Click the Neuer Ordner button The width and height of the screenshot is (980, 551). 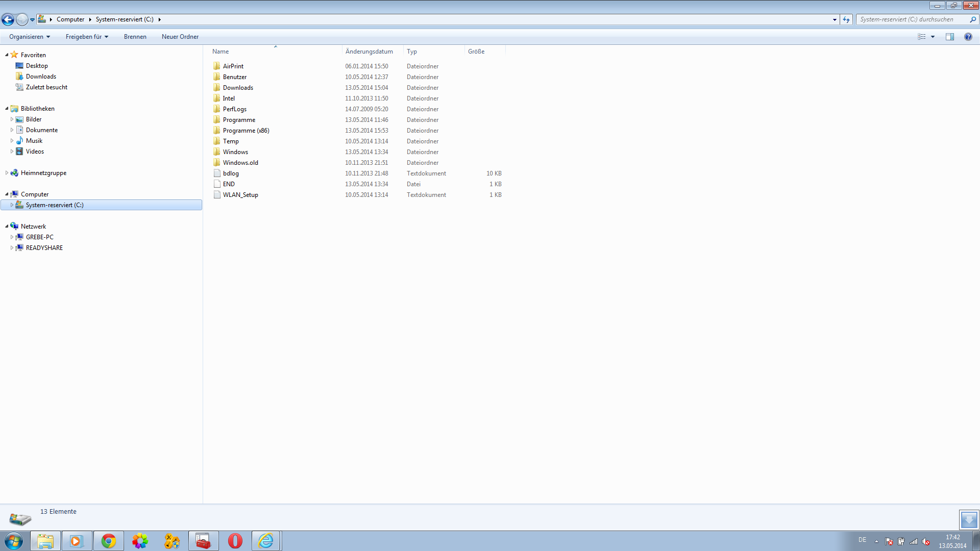coord(180,37)
